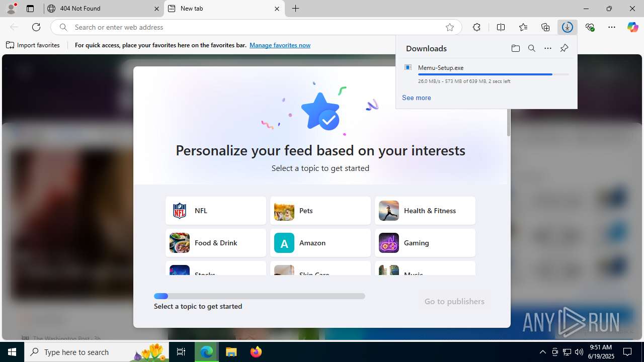644x362 pixels.
Task: Open Settings and more ellipsis menu
Action: [612, 27]
